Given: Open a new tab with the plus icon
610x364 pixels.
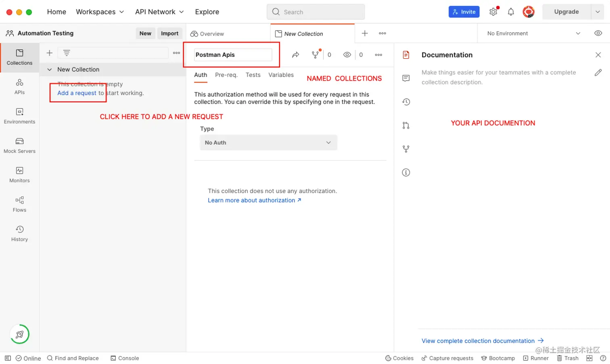Looking at the screenshot, I should pyautogui.click(x=365, y=33).
